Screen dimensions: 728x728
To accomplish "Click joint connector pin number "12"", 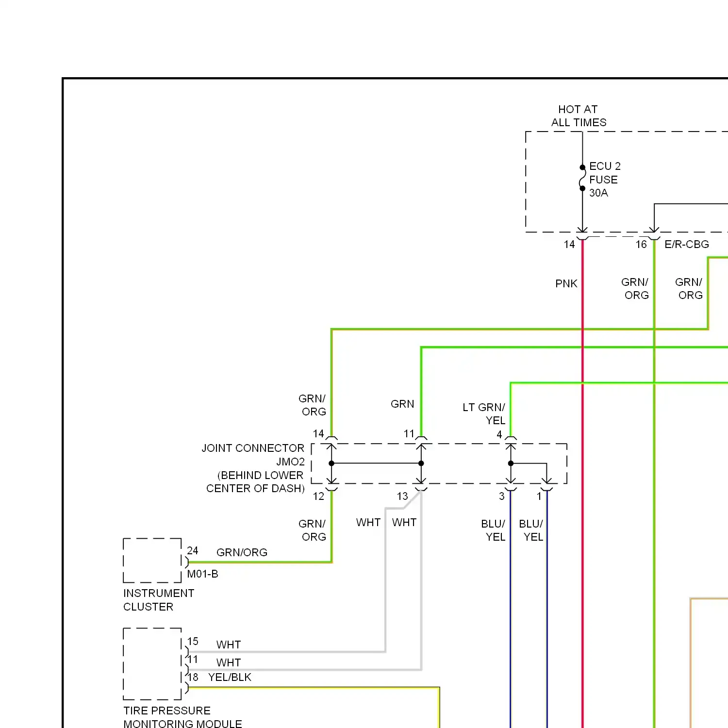I will click(x=318, y=496).
